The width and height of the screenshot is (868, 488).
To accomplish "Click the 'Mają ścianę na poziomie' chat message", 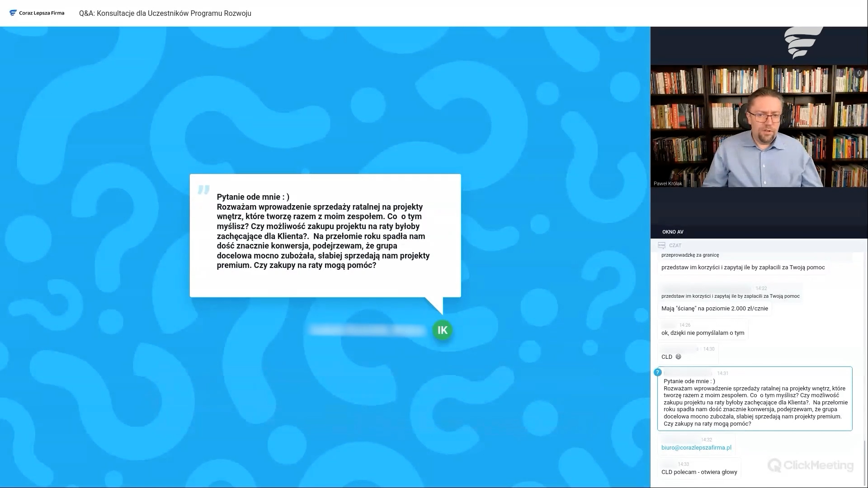I will pos(714,309).
